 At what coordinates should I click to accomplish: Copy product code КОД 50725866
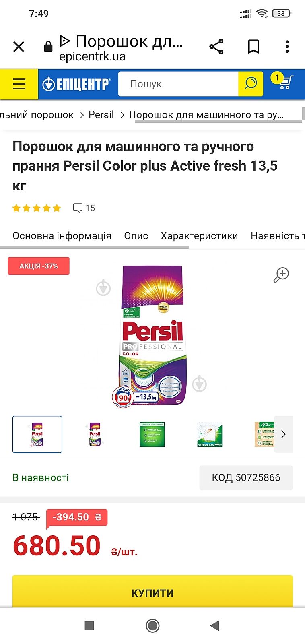click(246, 478)
